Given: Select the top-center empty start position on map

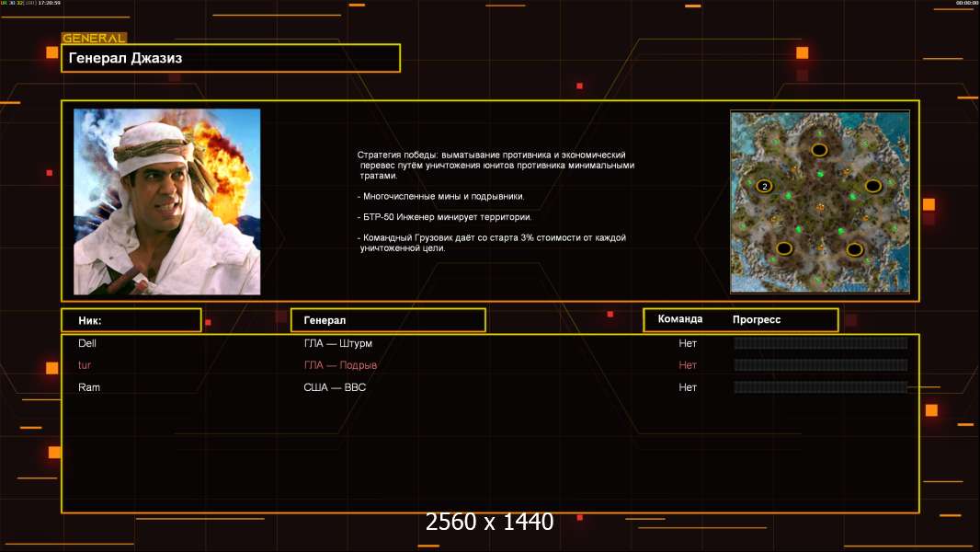Looking at the screenshot, I should point(817,149).
